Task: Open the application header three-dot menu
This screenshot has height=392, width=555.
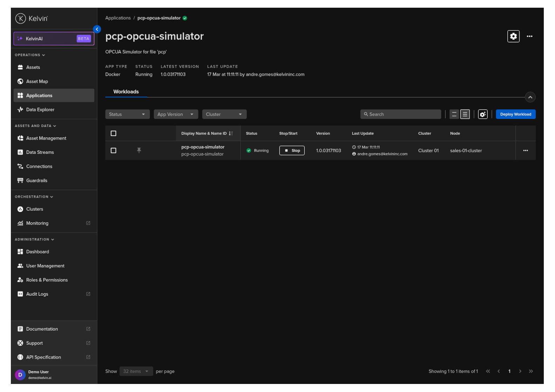Action: coord(529,36)
